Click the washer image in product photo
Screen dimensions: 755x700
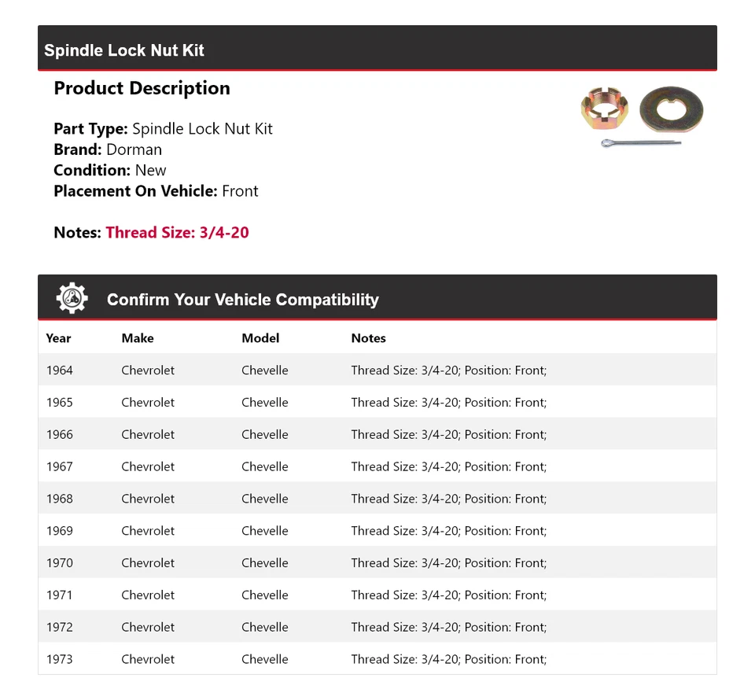pyautogui.click(x=671, y=109)
